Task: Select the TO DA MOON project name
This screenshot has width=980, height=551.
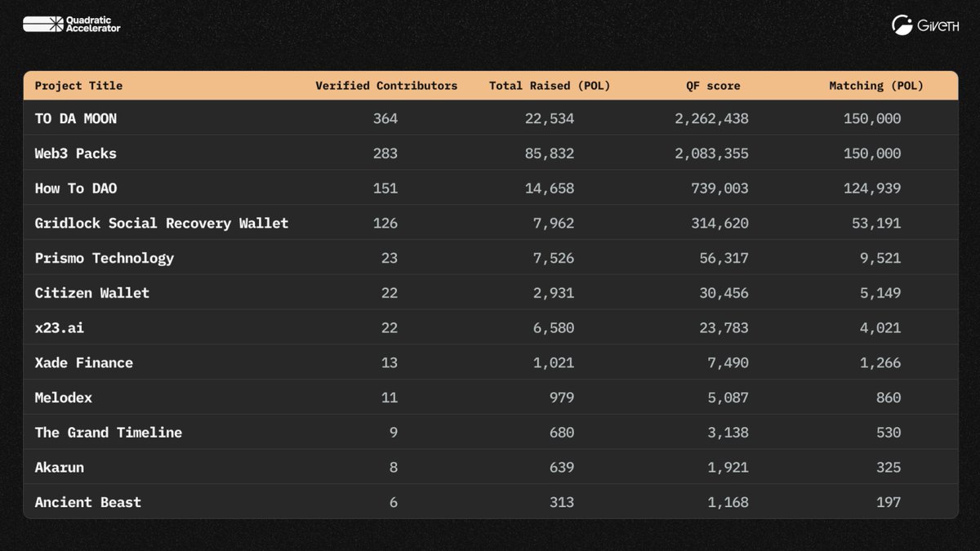Action: tap(76, 118)
